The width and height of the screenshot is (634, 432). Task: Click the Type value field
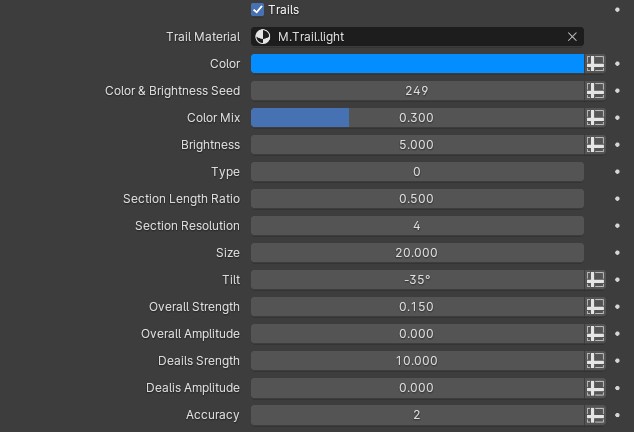(x=416, y=172)
